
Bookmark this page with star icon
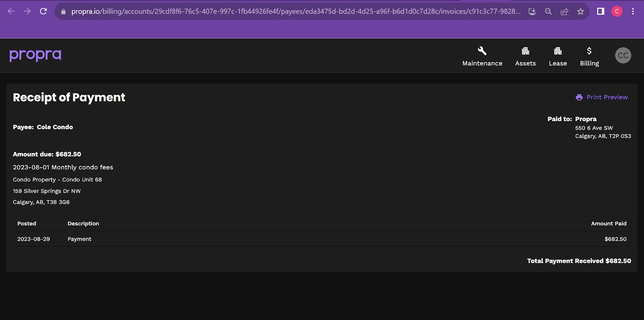[x=580, y=12]
